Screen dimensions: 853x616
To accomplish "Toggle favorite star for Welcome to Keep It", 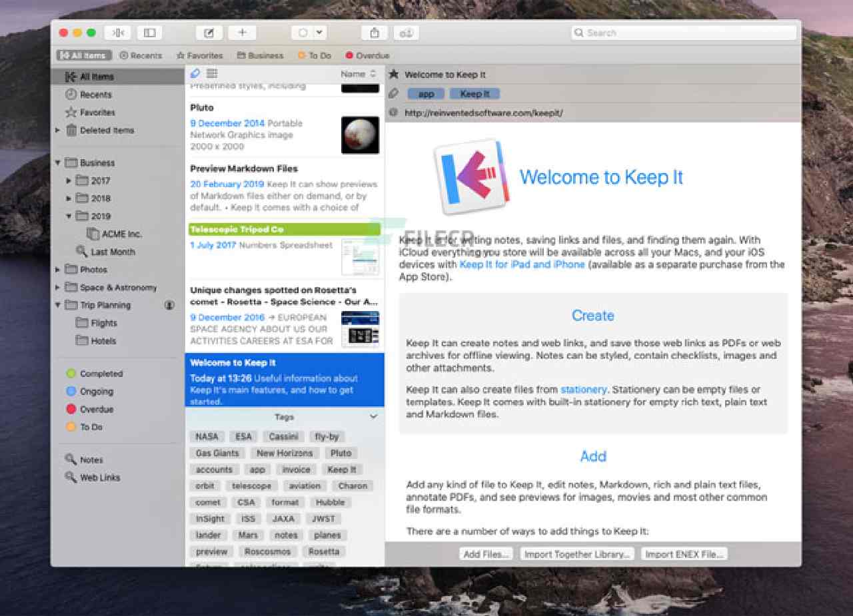I will pos(394,75).
